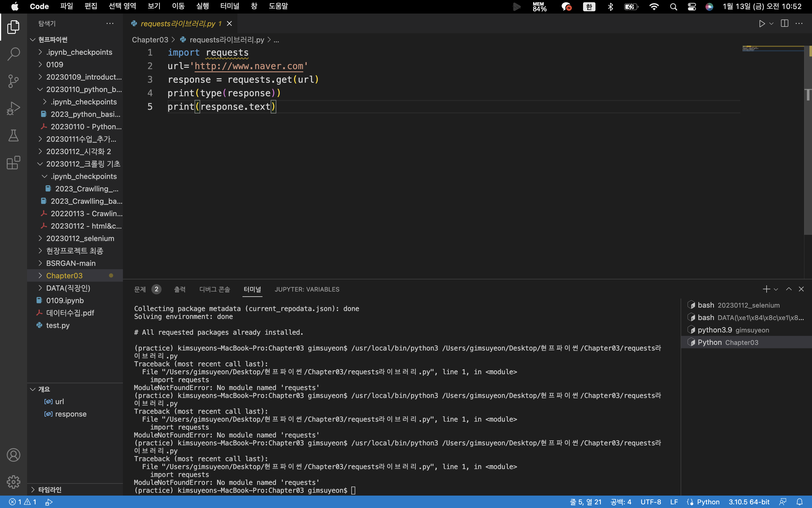Switch to the 출력 panel tab
The width and height of the screenshot is (812, 508).
point(180,289)
